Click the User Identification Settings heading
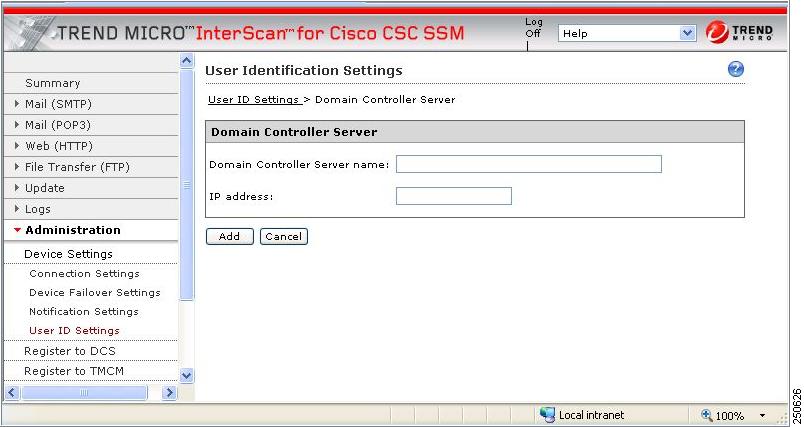Image resolution: width=804 pixels, height=427 pixels. 304,70
